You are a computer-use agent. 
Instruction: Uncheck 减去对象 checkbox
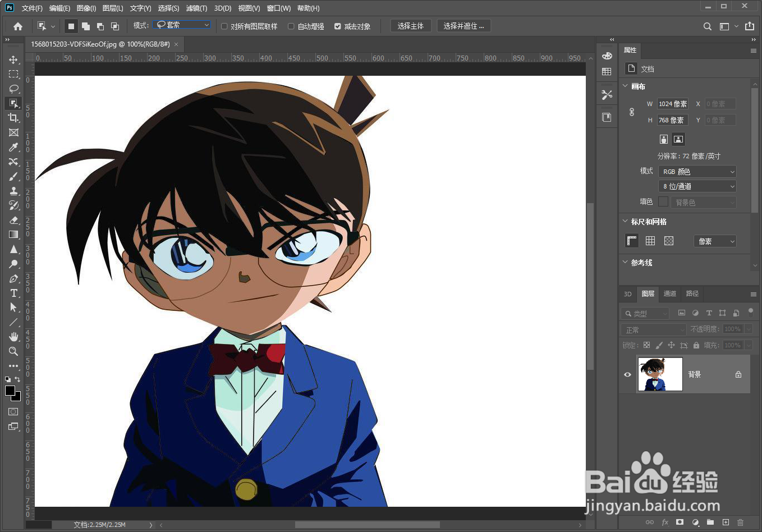point(337,26)
